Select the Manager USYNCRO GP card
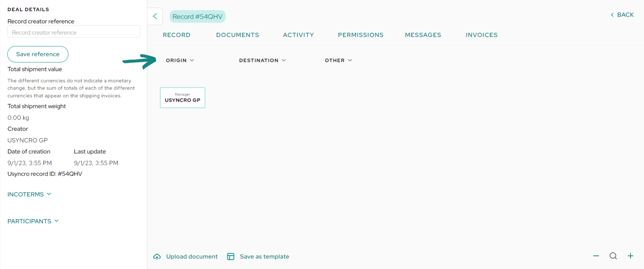This screenshot has width=644, height=269. (x=182, y=98)
